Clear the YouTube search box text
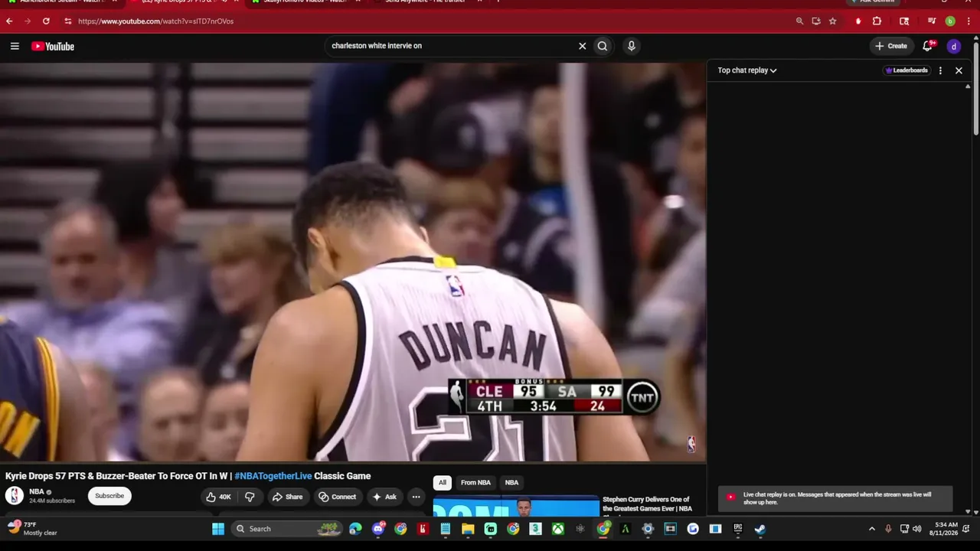 tap(582, 46)
